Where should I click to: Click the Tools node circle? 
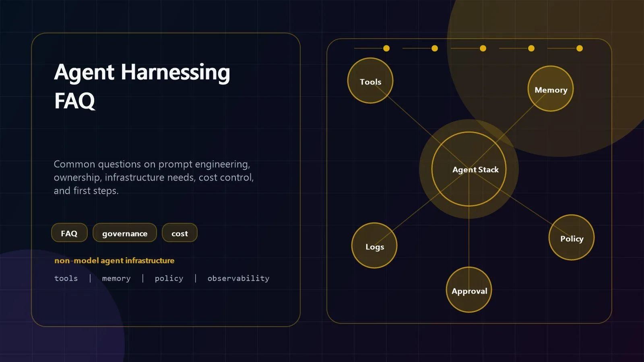point(370,81)
